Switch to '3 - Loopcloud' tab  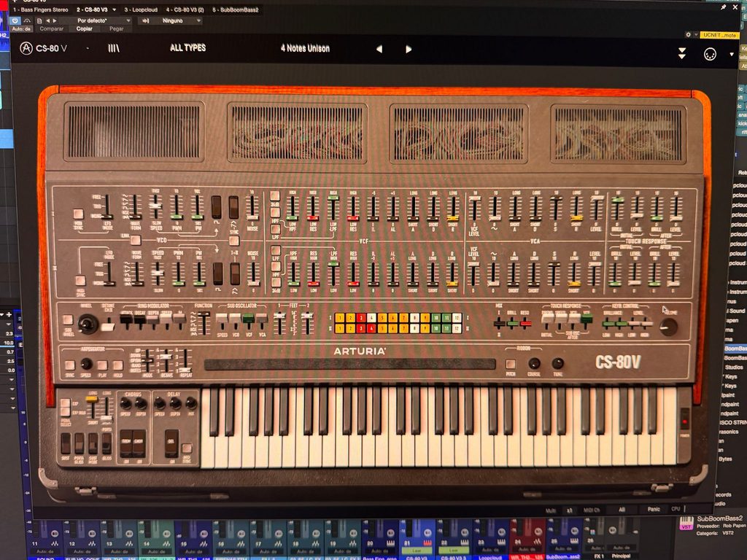coord(141,9)
